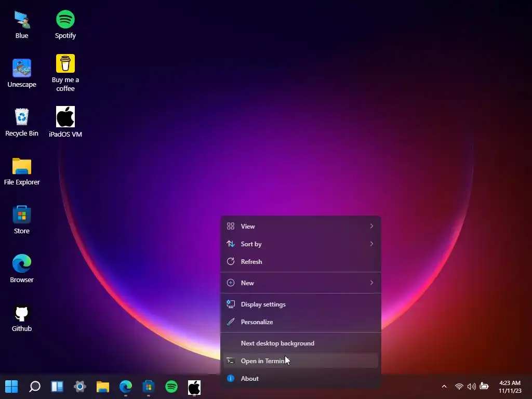Viewport: 532px width, 399px height.
Task: Open taskbar Search magnifier
Action: coord(35,387)
